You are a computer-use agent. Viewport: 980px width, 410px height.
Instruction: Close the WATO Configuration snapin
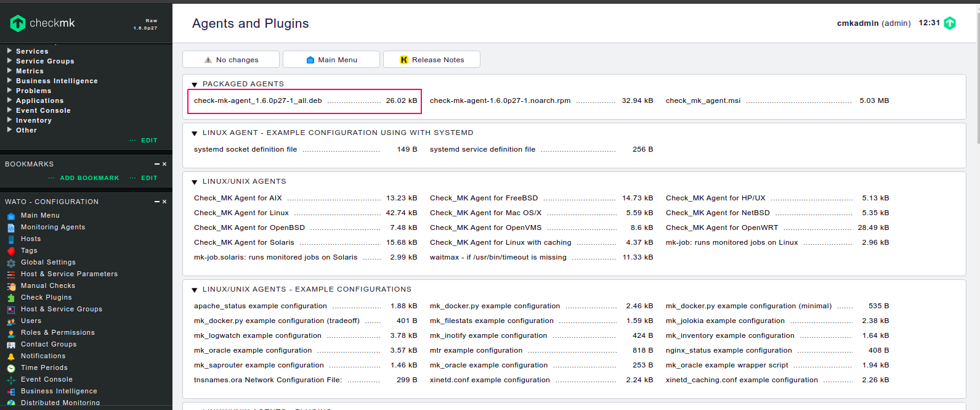point(164,202)
